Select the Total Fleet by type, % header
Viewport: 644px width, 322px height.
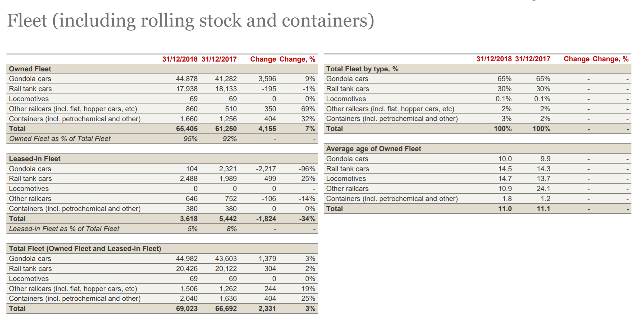tap(362, 69)
